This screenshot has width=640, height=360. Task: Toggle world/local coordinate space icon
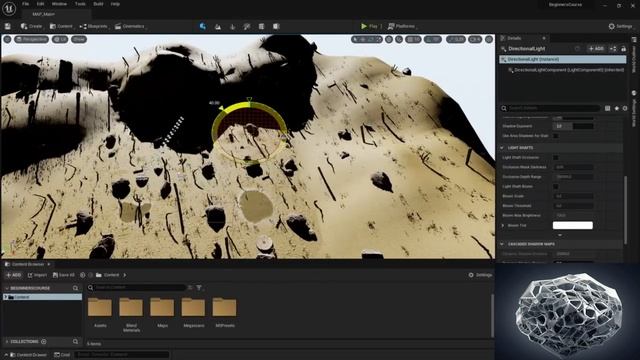[x=389, y=39]
